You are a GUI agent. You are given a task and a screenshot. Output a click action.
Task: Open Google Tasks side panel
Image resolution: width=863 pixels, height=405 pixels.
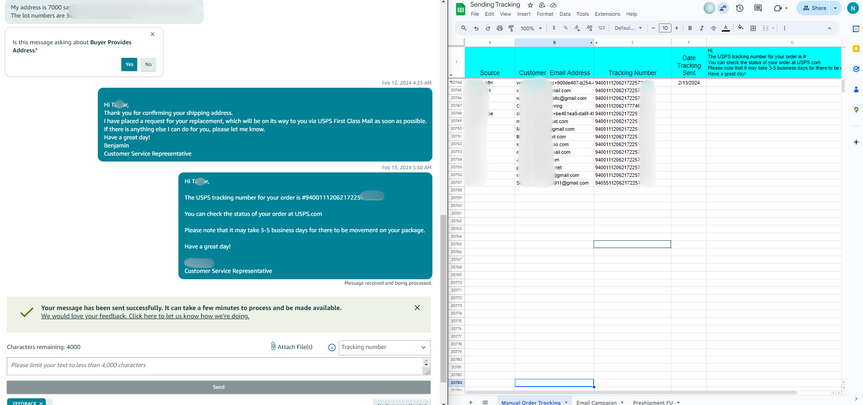856,69
